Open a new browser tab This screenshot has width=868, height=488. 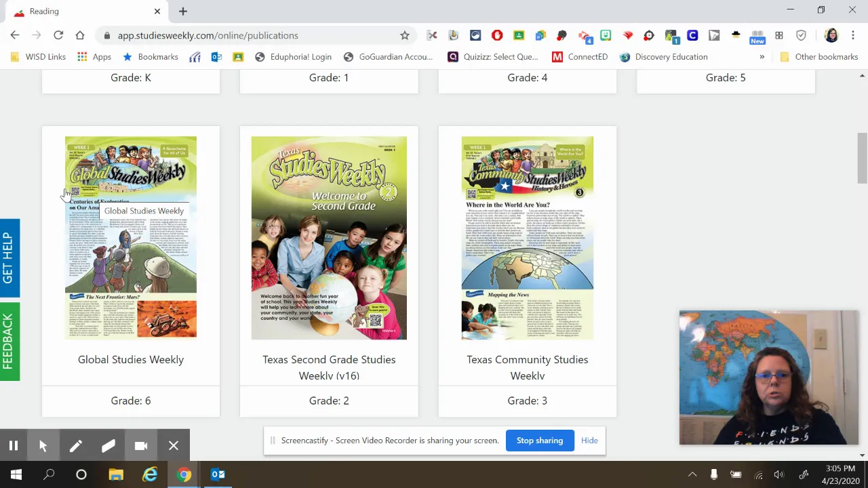pyautogui.click(x=182, y=11)
